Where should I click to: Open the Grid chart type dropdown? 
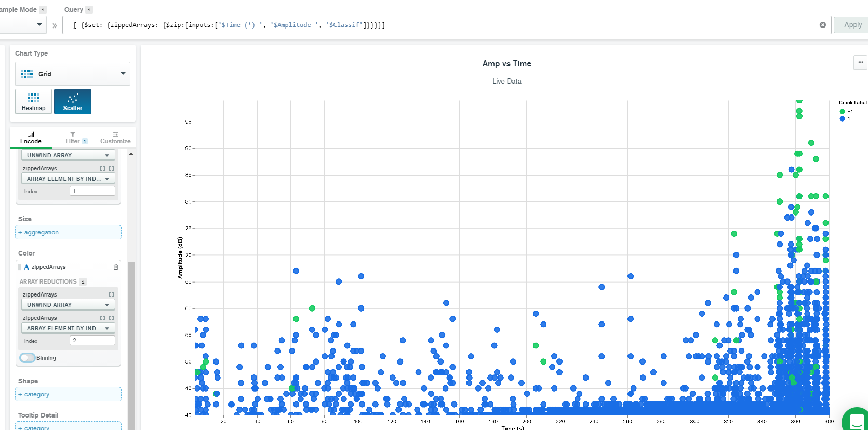[73, 74]
